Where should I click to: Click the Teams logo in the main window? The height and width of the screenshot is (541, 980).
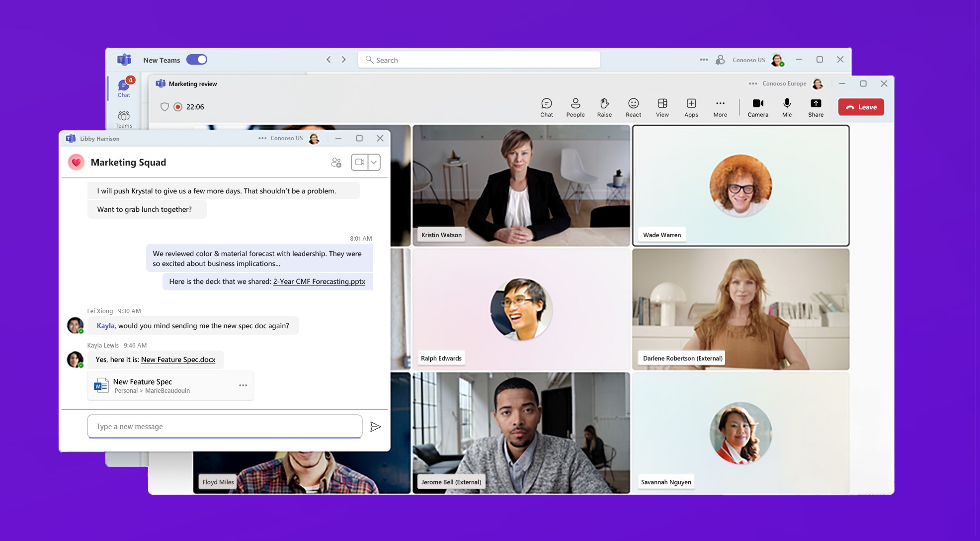click(124, 60)
